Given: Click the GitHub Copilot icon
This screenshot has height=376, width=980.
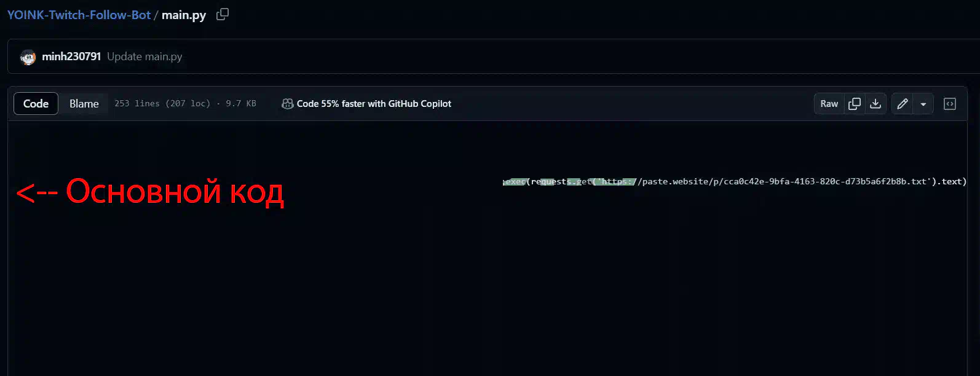Looking at the screenshot, I should 287,104.
